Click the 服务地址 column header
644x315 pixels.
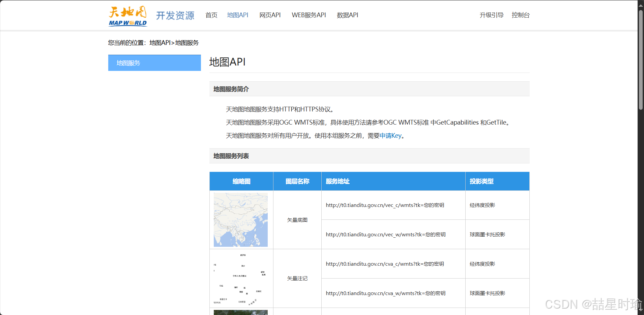[x=393, y=181]
